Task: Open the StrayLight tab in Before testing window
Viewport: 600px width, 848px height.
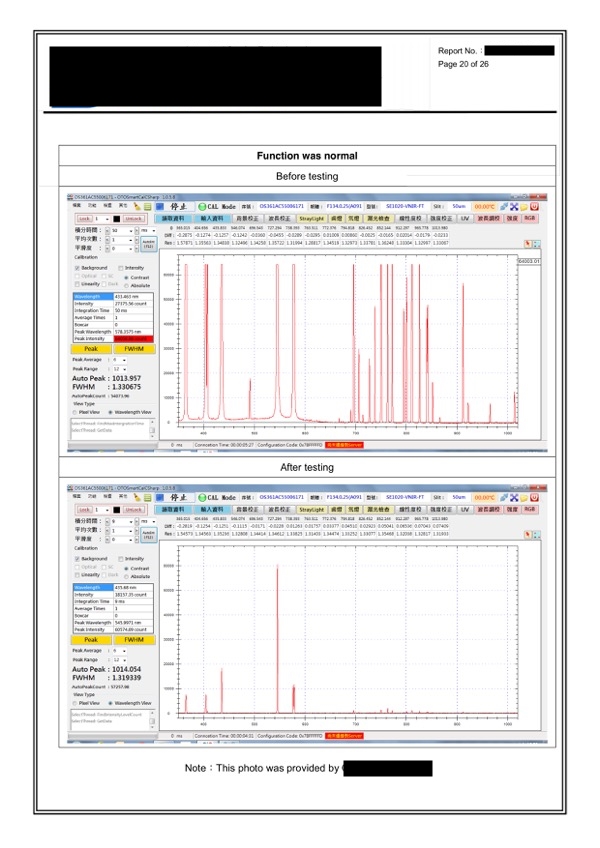Action: [312, 219]
